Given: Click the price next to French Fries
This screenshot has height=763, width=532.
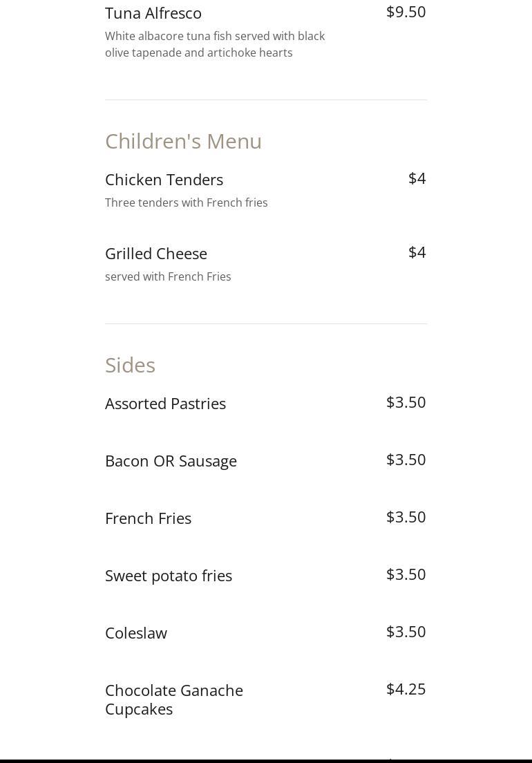Looking at the screenshot, I should pyautogui.click(x=406, y=517).
